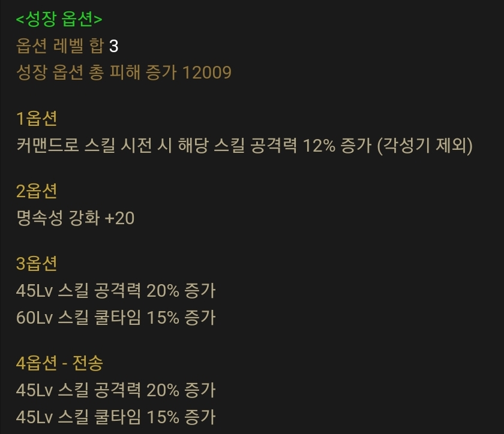Screen dimensions: 504x434
Task: Select 45Lv 스킬 공격력 20% under 3옵션
Action: pos(97,291)
